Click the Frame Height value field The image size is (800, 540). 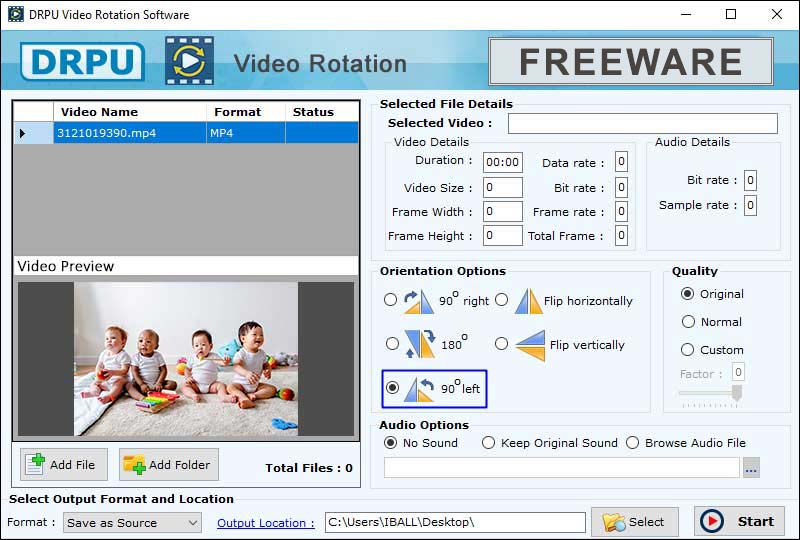[x=503, y=235]
